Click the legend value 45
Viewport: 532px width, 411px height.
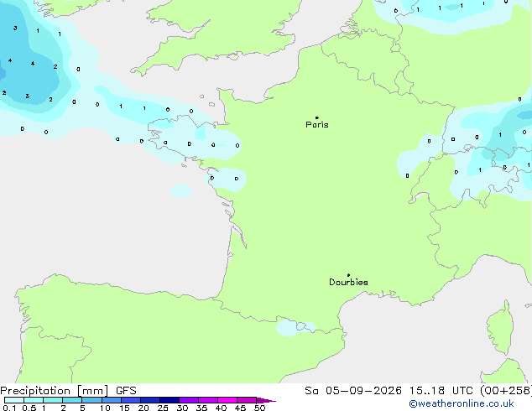(x=240, y=408)
